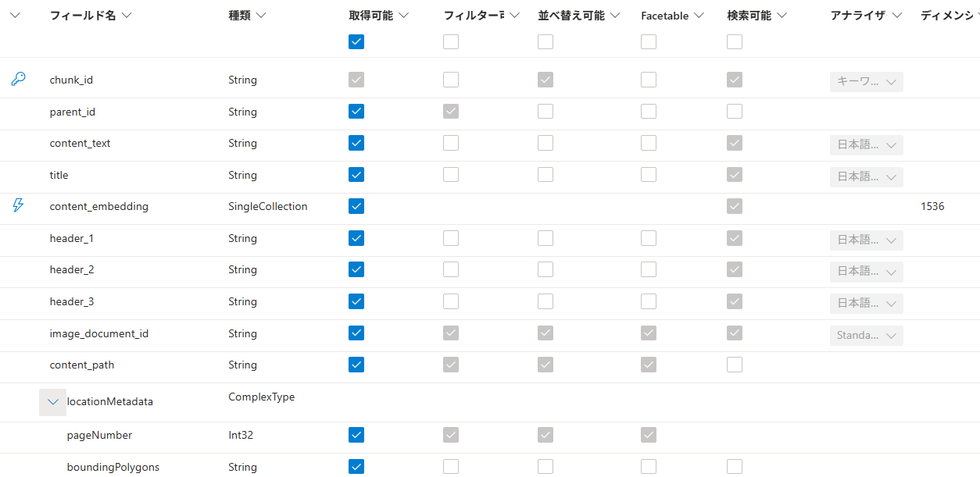Click the ComplexType type cell
Image resolution: width=980 pixels, height=477 pixels.
(x=262, y=397)
